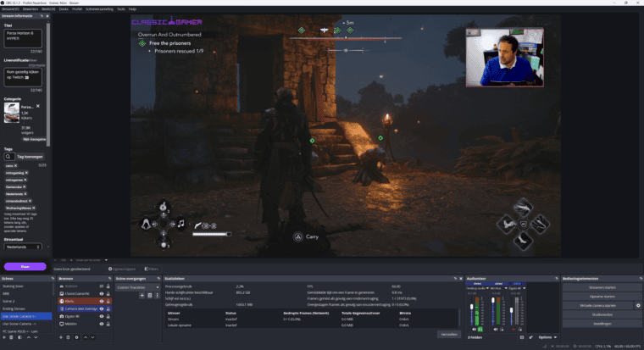The height and width of the screenshot is (350, 644).
Task: Remove the retrogaming tag
Action: click(27, 173)
